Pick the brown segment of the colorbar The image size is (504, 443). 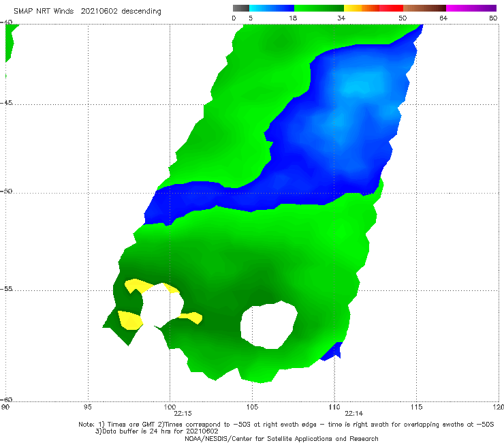424,8
